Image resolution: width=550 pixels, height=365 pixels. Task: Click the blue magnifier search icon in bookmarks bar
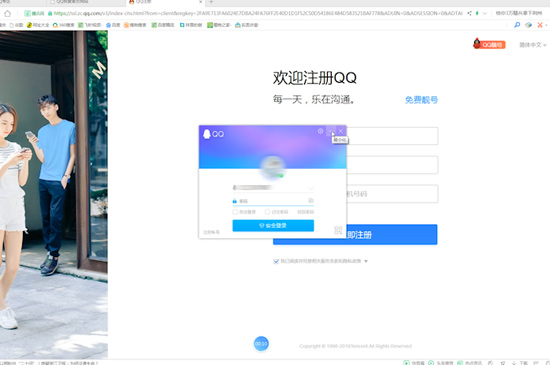pyautogui.click(x=517, y=25)
